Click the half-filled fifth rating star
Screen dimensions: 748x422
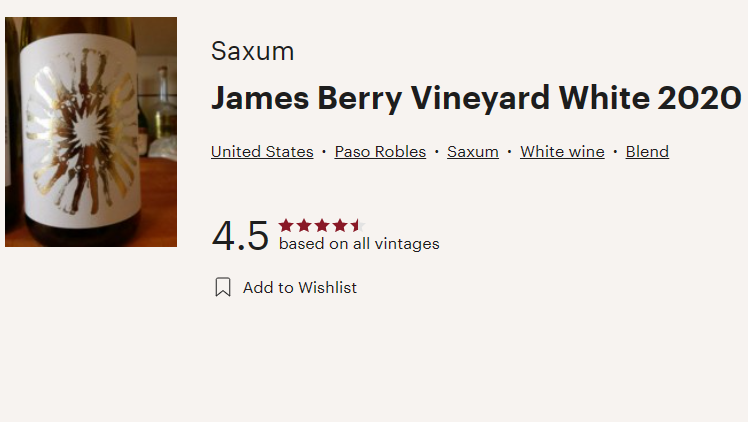click(358, 225)
